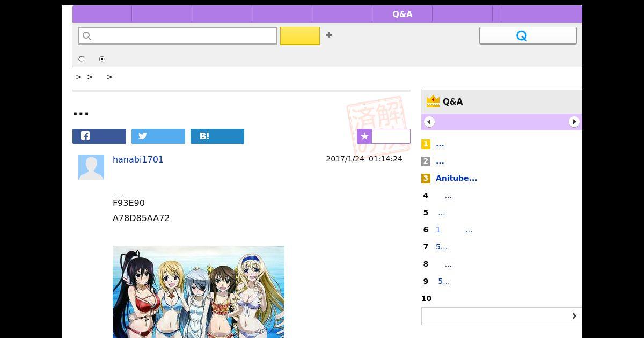Open ranking item number 4 link
The image size is (644, 338).
448,196
